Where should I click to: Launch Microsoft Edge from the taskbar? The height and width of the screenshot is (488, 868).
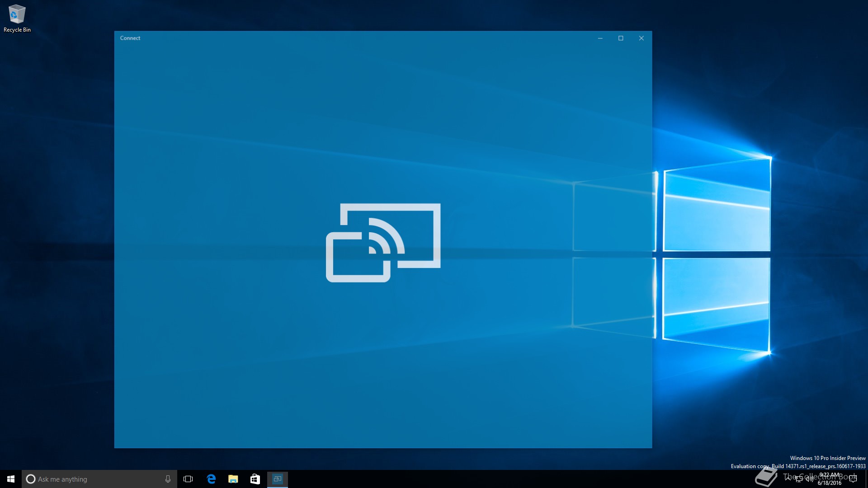(211, 479)
